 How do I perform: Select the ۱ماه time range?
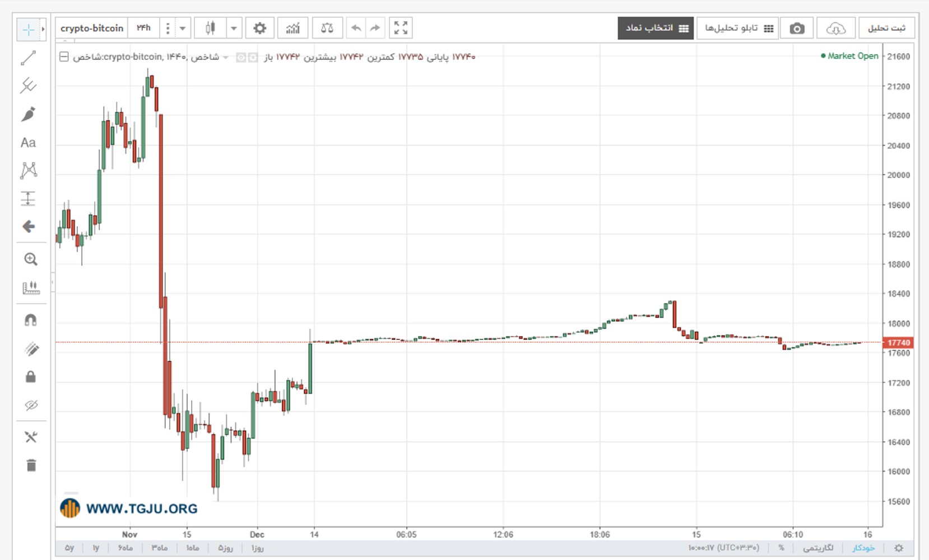point(193,548)
